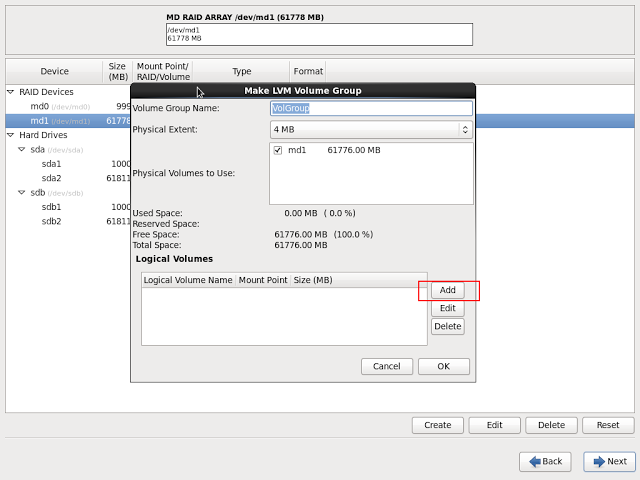Screen dimensions: 640x480
Task: Open the Physical Extent dropdown
Action: 371,130
